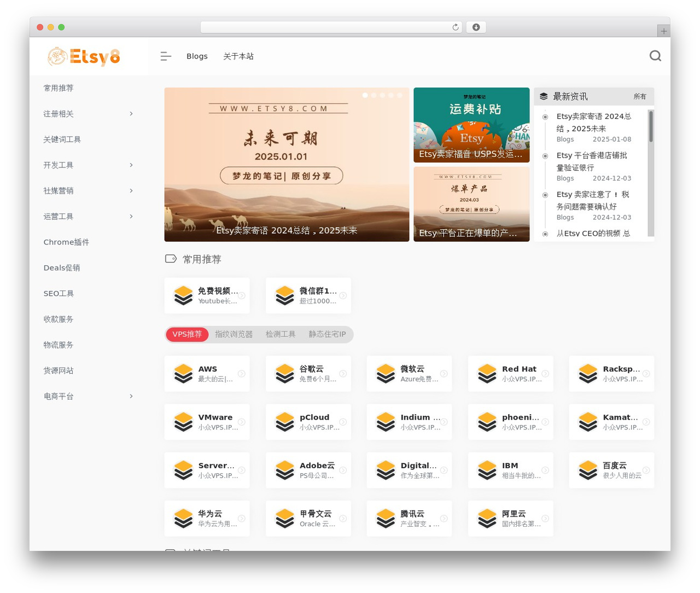This screenshot has width=700, height=593.
Task: Go to 收款服务 in sidebar
Action: tap(59, 319)
